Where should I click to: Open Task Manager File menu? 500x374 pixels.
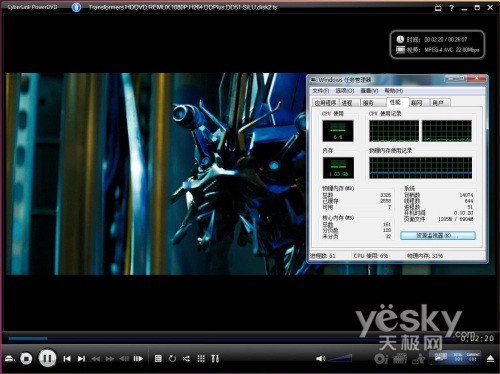click(x=321, y=91)
